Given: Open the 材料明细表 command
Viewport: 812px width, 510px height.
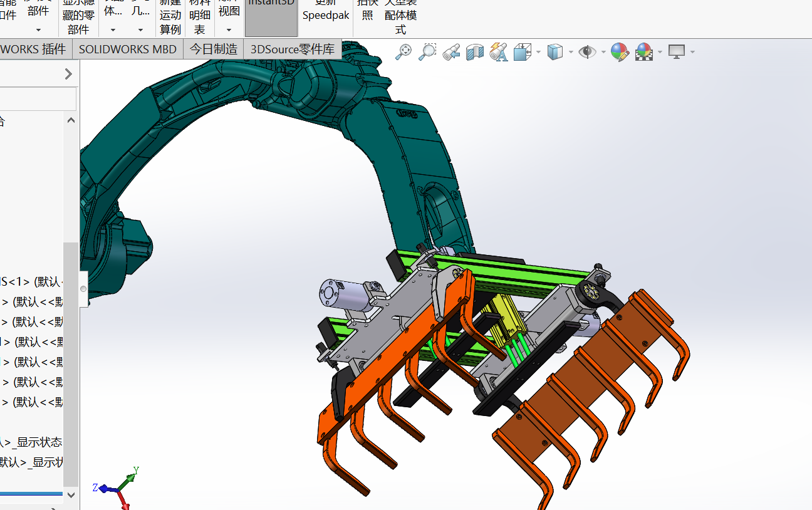Looking at the screenshot, I should pos(199,18).
